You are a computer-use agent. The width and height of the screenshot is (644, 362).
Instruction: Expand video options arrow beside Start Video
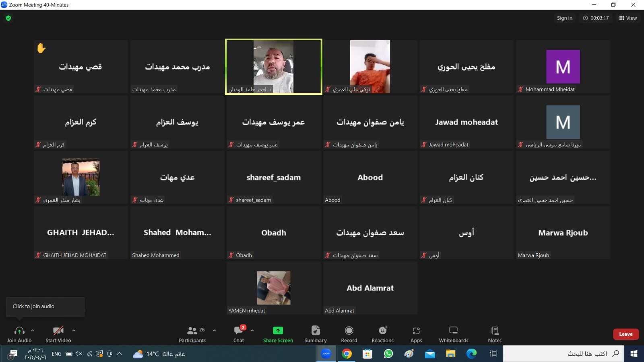(x=74, y=331)
